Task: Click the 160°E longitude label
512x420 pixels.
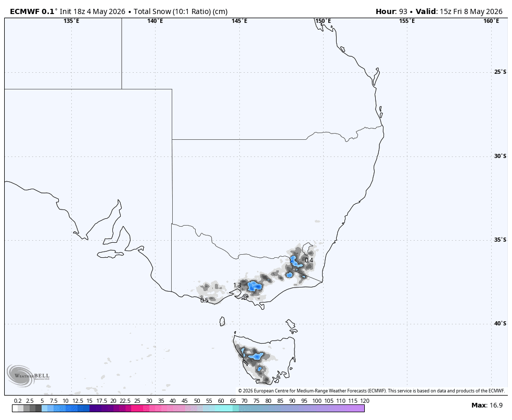Action: point(491,21)
